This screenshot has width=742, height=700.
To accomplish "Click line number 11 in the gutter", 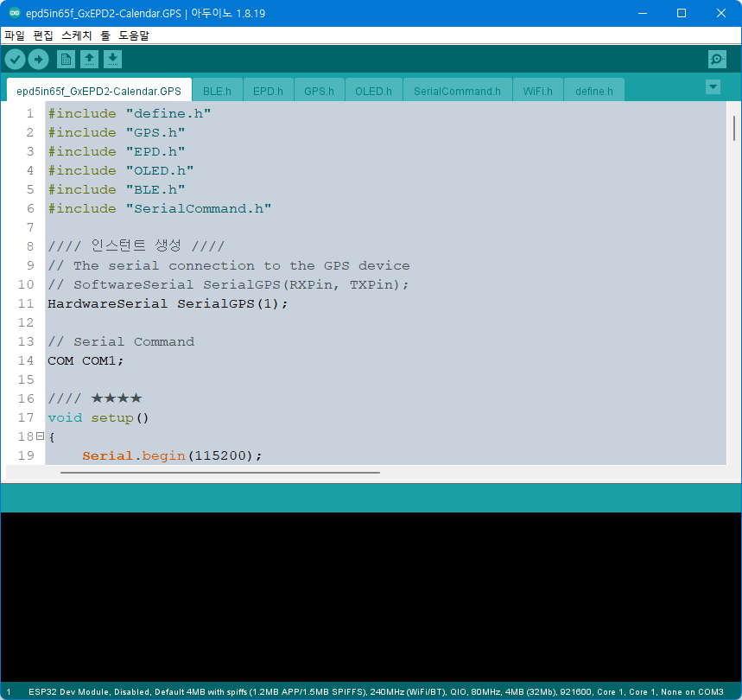I will click(x=26, y=303).
